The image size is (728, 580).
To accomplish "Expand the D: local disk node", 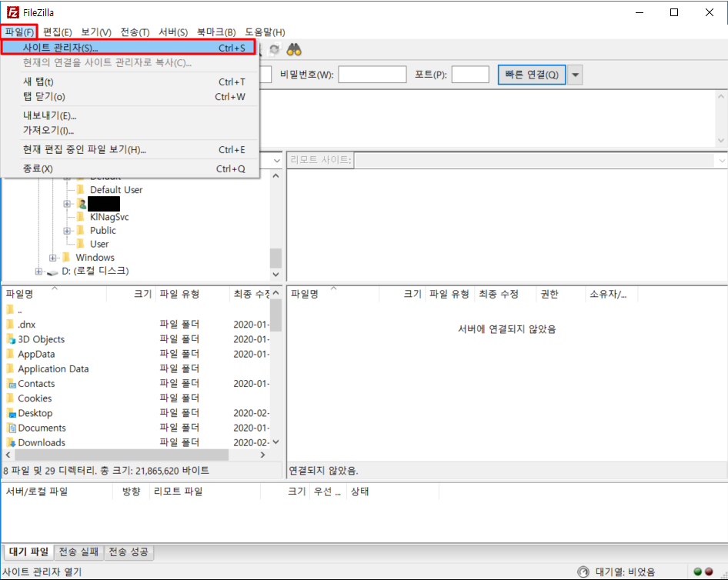I will point(38,271).
